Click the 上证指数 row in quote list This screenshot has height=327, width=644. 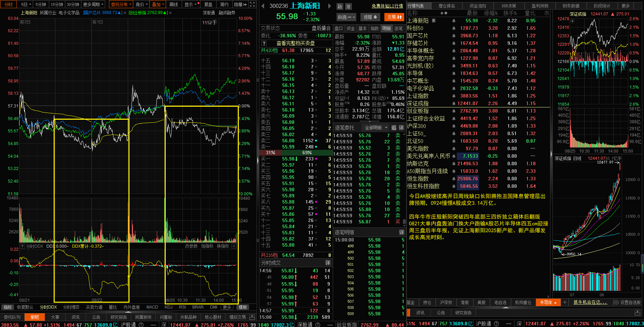coord(478,96)
